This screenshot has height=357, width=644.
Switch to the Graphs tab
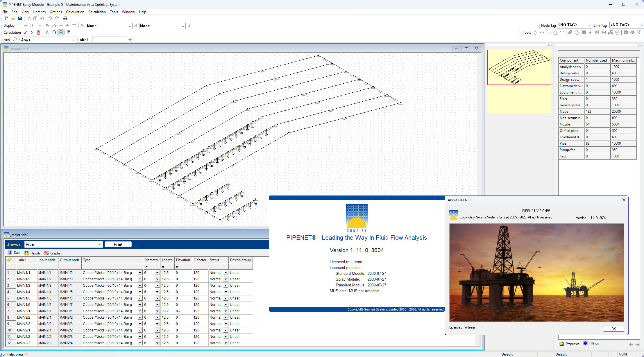[53, 253]
